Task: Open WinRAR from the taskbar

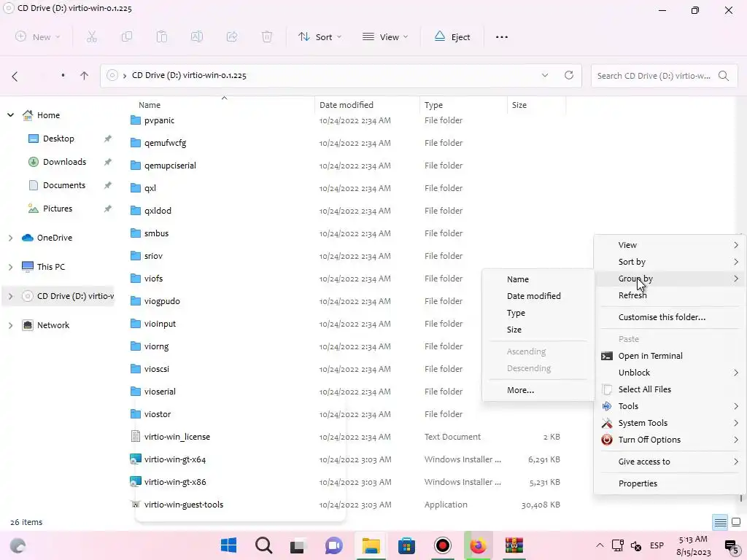Action: point(514,545)
